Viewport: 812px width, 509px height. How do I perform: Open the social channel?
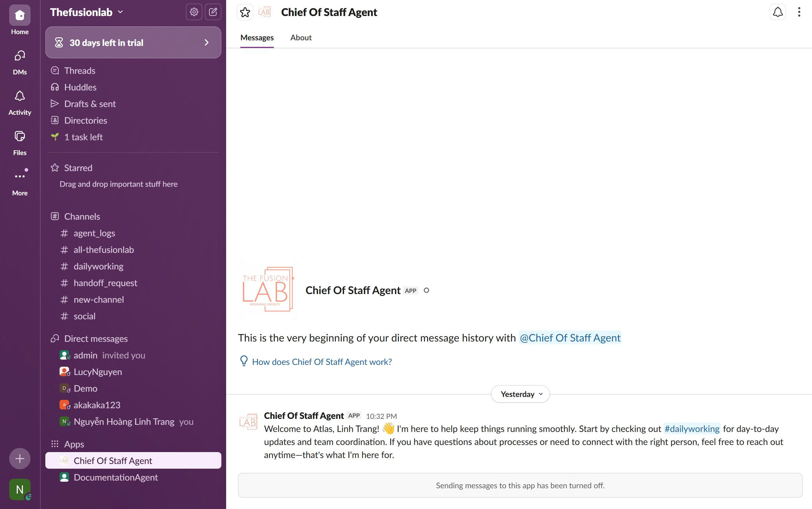click(133, 316)
